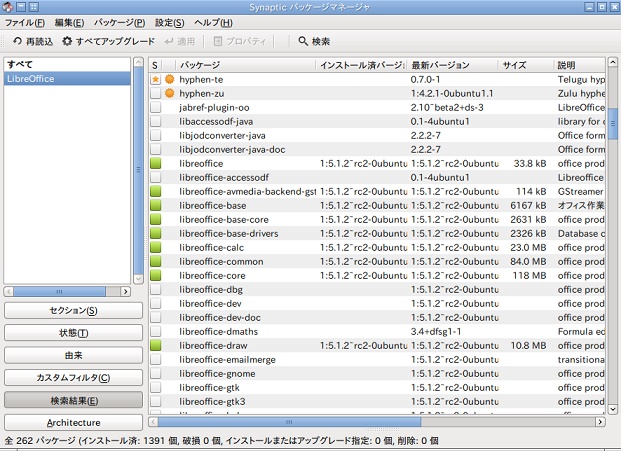Click the Architecture filter button
621x451 pixels.
tap(73, 422)
